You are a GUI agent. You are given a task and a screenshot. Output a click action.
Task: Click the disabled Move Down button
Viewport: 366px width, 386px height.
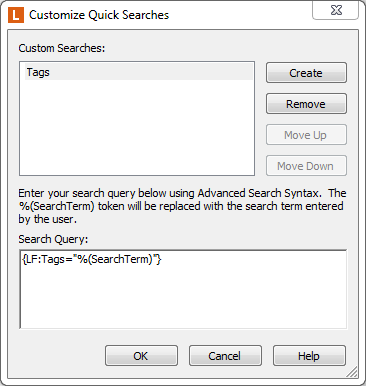click(x=306, y=166)
